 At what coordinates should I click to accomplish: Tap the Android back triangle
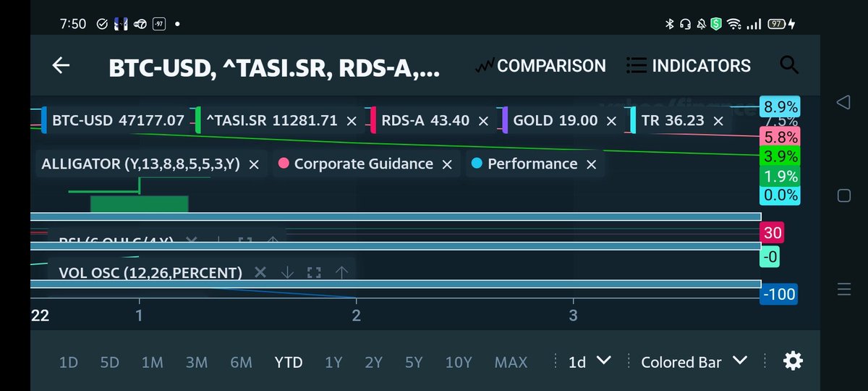coord(843,102)
